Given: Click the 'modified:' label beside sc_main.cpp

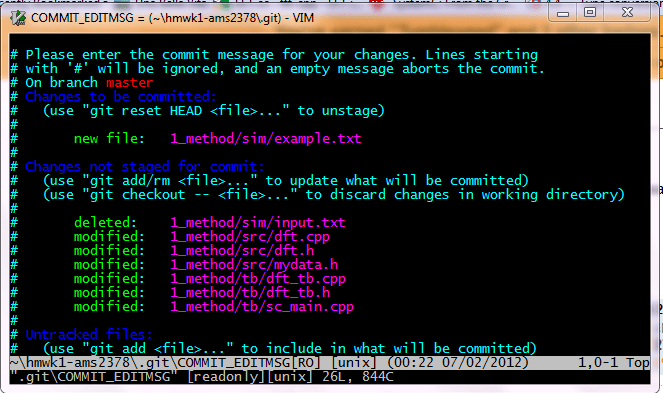Looking at the screenshot, I should [x=109, y=307].
